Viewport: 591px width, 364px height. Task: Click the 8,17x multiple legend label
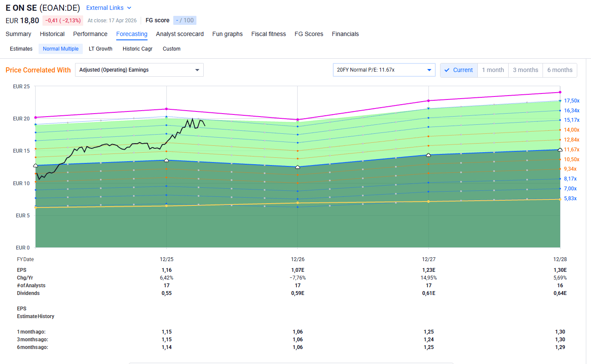(x=570, y=179)
